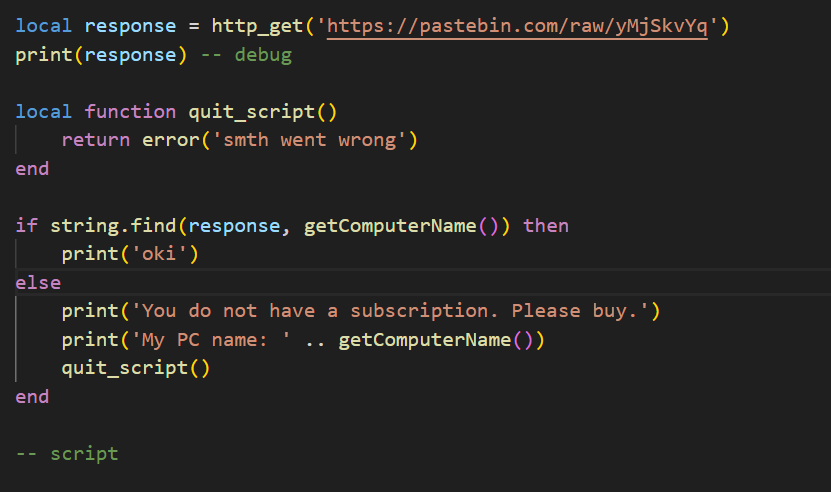Screen dimensions: 831x492
Task: Click getComputerName in the second print
Action: pyautogui.click(x=425, y=340)
